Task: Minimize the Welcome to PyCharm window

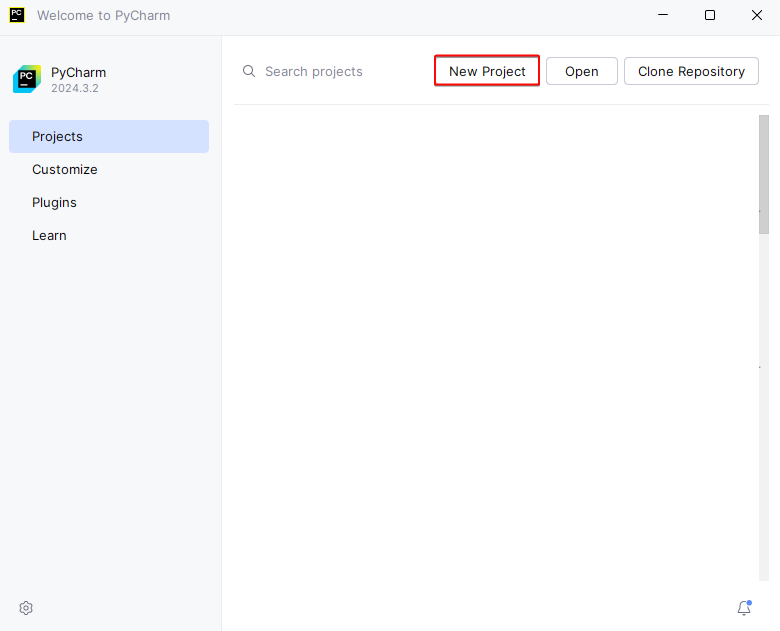Action: coord(663,15)
